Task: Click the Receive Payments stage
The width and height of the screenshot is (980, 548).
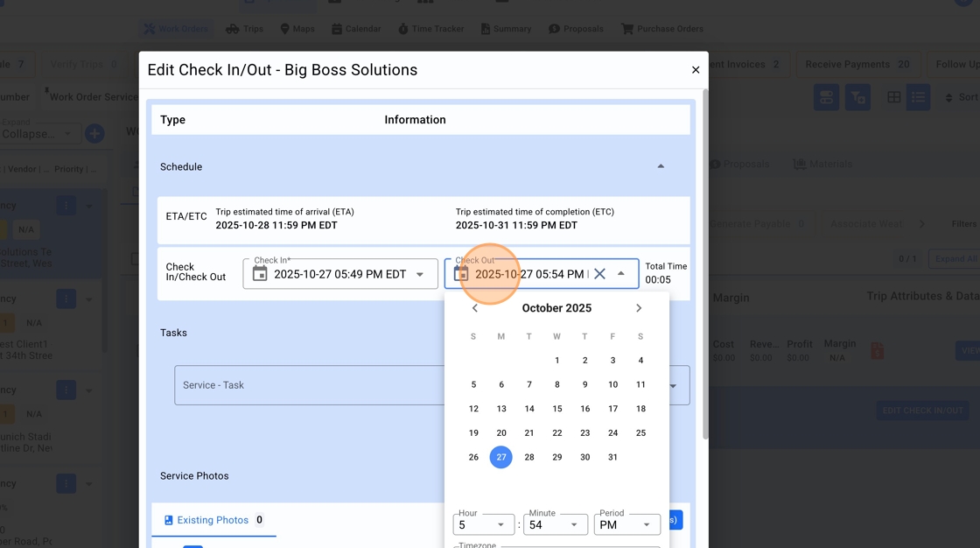Action: click(857, 65)
